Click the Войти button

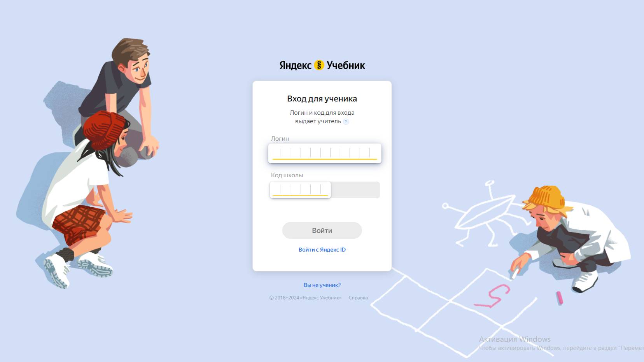pyautogui.click(x=322, y=230)
